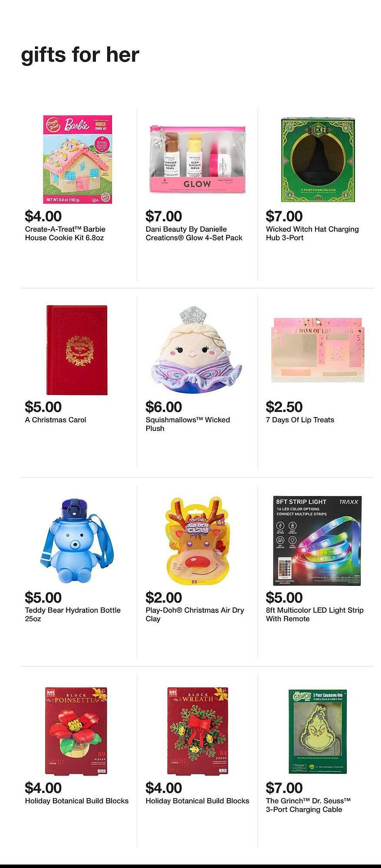
Task: Open the blue Teddy Bear Hydration Bottle image
Action: tap(77, 540)
